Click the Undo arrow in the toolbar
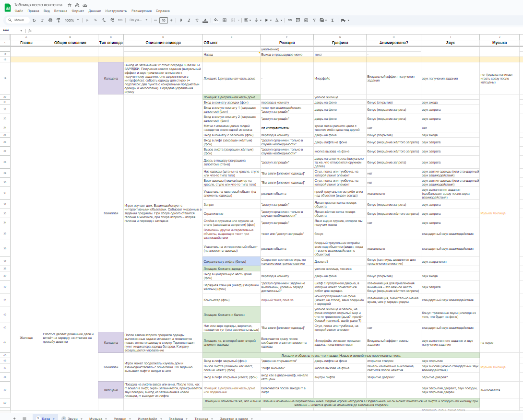Image resolution: width=523 pixels, height=420 pixels. (x=34, y=20)
